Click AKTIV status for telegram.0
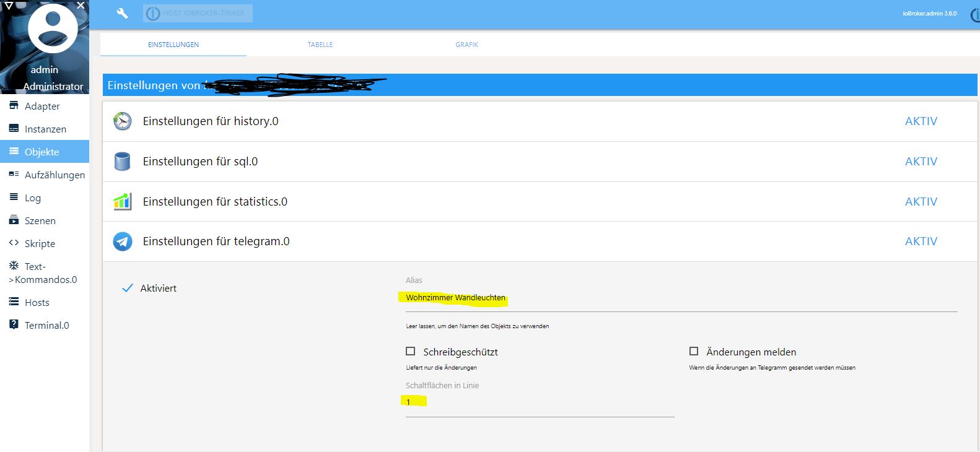The image size is (980, 452). pos(921,241)
